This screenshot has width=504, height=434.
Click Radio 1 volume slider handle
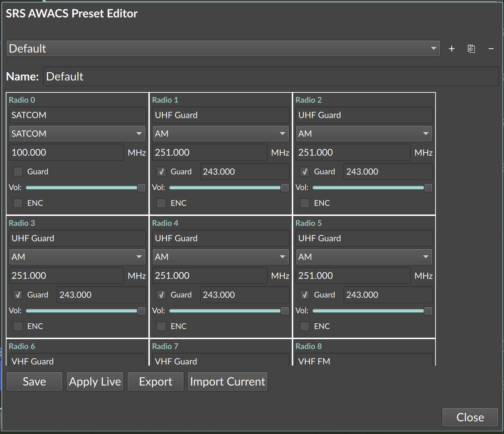coord(285,188)
